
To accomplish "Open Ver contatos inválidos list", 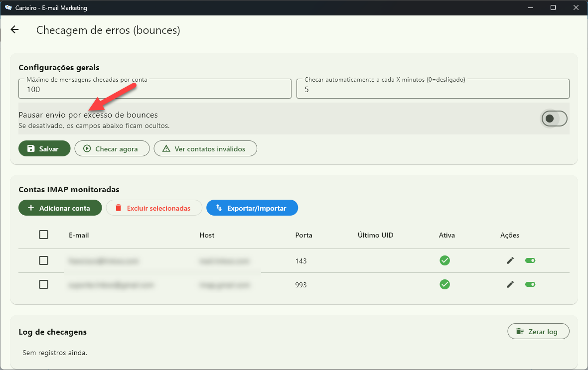I will pyautogui.click(x=205, y=149).
